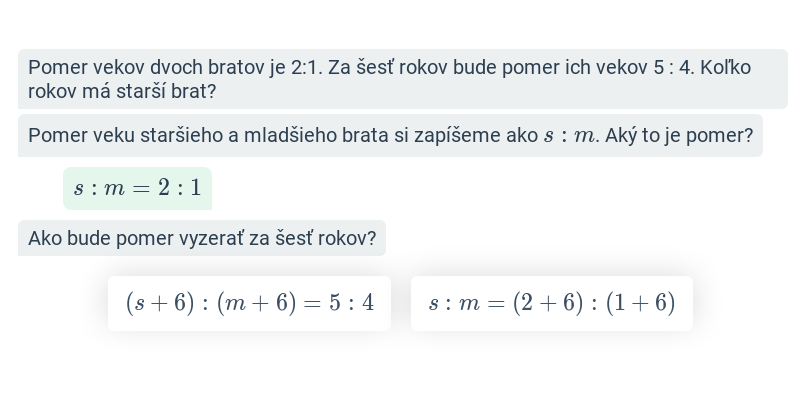Viewport: 800px width, 400px height.
Task: Click the question 'Ako bude pomer vyzerať'
Action: coord(202,238)
